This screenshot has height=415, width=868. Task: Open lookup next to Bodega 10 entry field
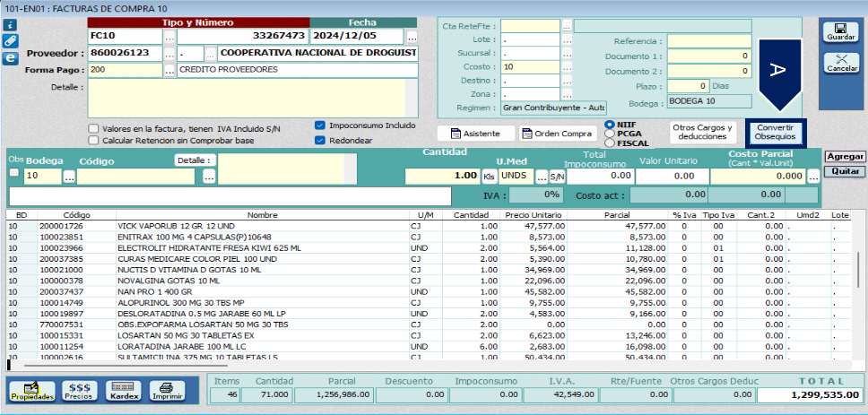click(69, 177)
